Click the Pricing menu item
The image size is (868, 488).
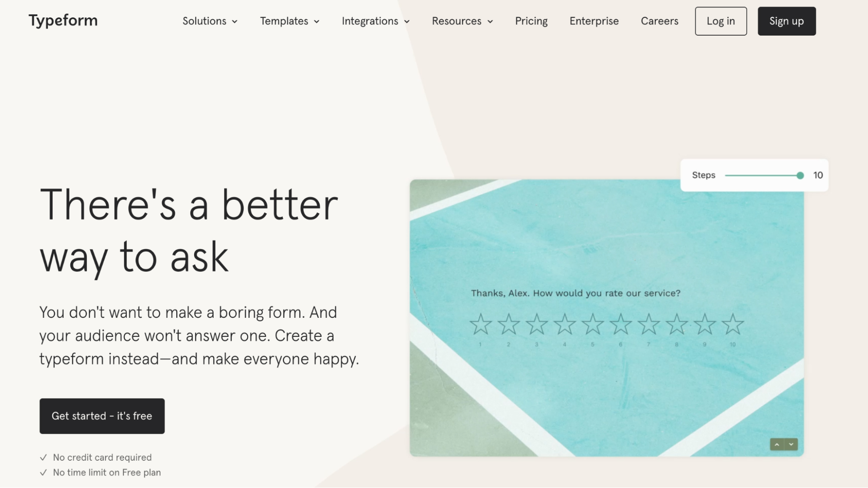click(531, 21)
